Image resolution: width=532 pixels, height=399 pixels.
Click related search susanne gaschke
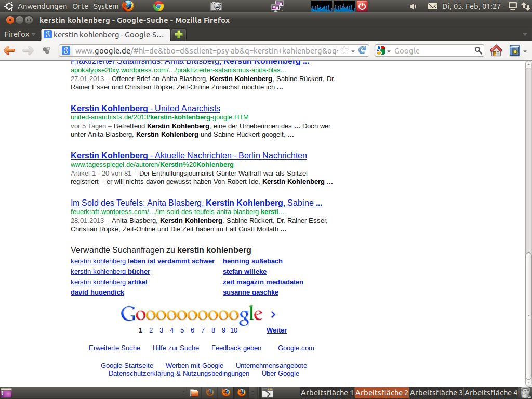coord(250,292)
